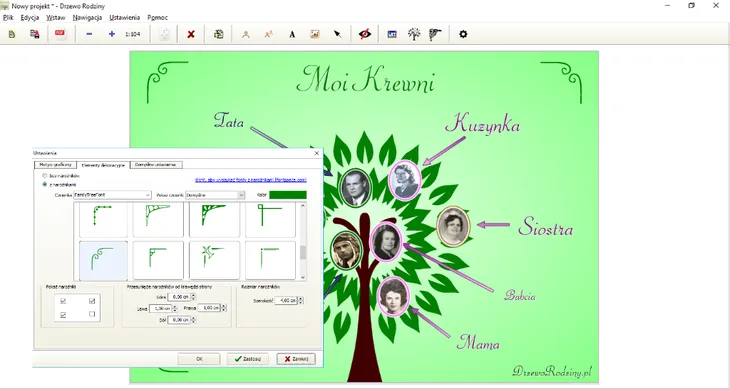Select the 'bez narożników' radio option
Image resolution: width=730 pixels, height=389 pixels.
tap(45, 176)
